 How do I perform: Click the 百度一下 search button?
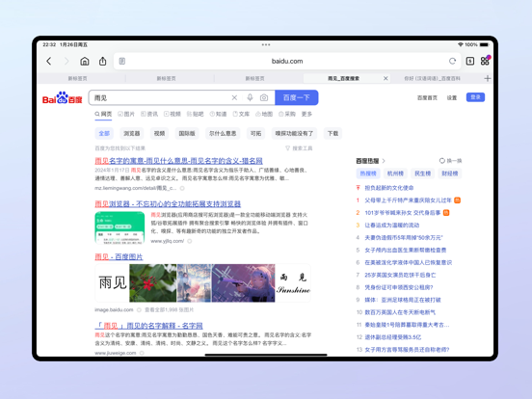pyautogui.click(x=297, y=97)
